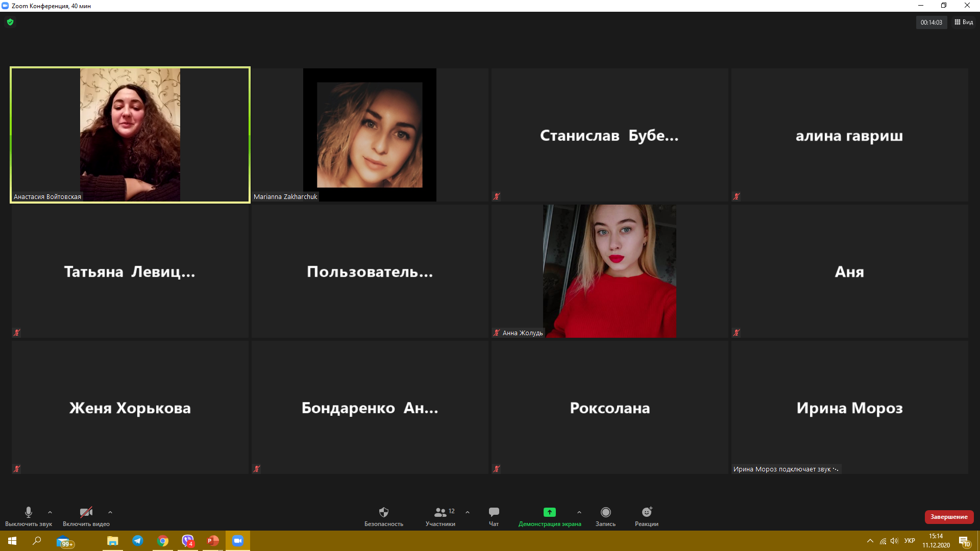Open the Вид (View) layout menu
The width and height of the screenshot is (980, 551).
tap(964, 22)
